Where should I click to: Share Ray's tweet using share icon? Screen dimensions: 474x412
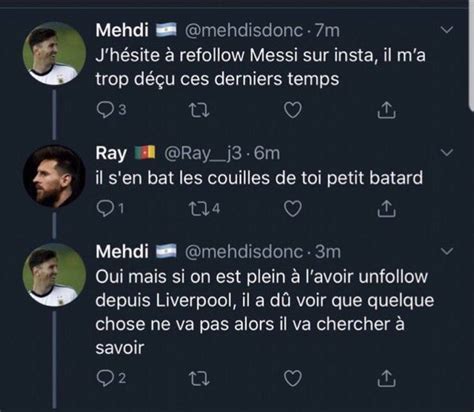click(386, 209)
